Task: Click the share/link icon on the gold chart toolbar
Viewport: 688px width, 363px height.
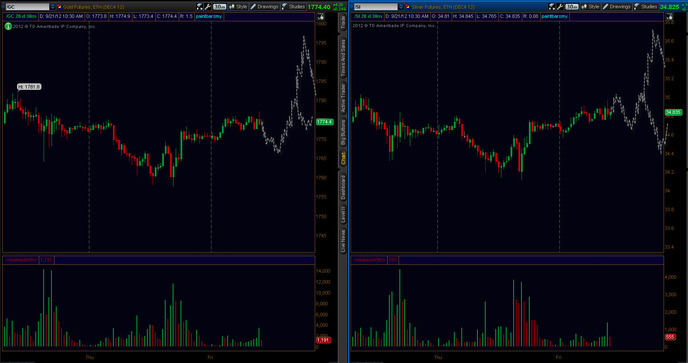Action: coord(200,7)
